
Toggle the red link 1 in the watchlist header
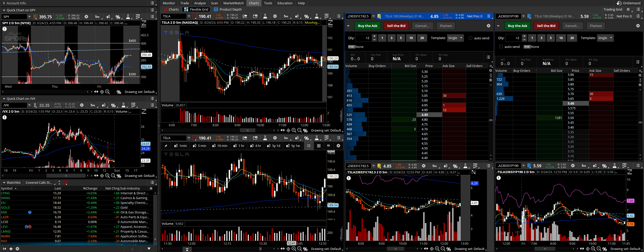65,182
